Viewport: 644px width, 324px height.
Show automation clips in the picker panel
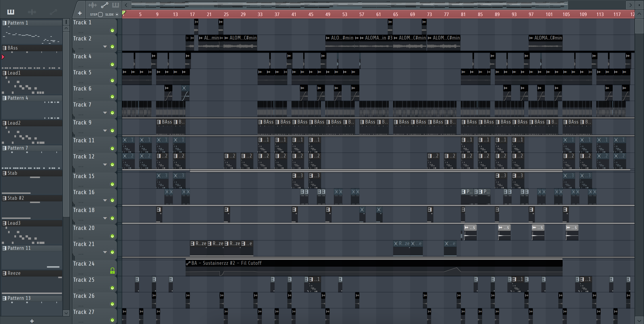pos(53,12)
